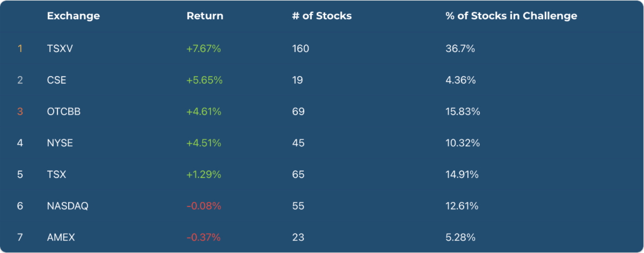Image resolution: width=644 pixels, height=253 pixels.
Task: Select the CSE exchange name
Action: coord(56,80)
